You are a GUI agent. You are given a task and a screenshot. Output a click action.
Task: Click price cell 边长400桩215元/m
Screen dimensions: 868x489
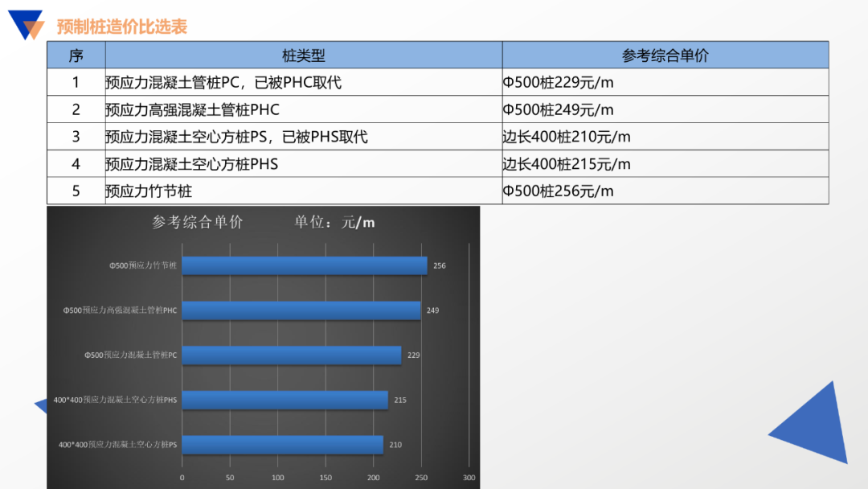665,164
